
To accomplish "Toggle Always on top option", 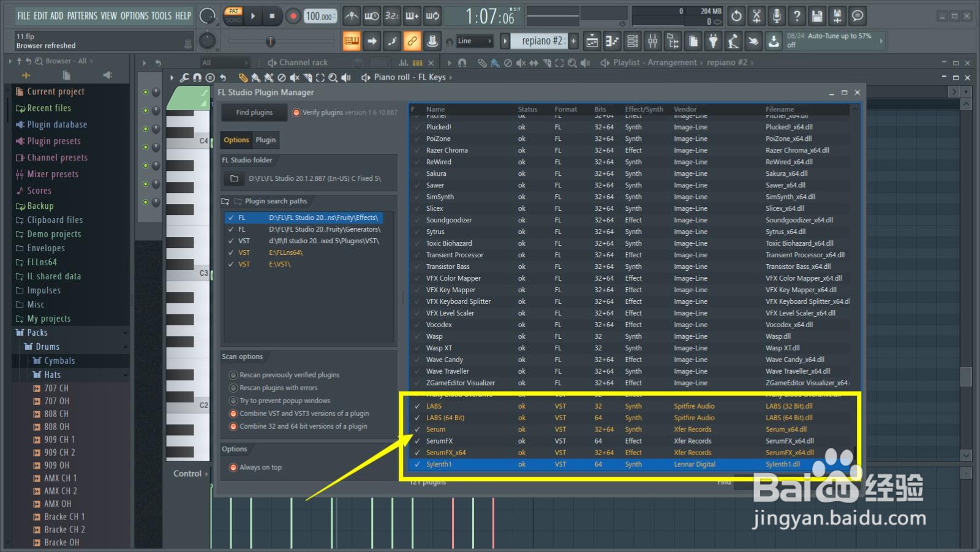I will 233,467.
